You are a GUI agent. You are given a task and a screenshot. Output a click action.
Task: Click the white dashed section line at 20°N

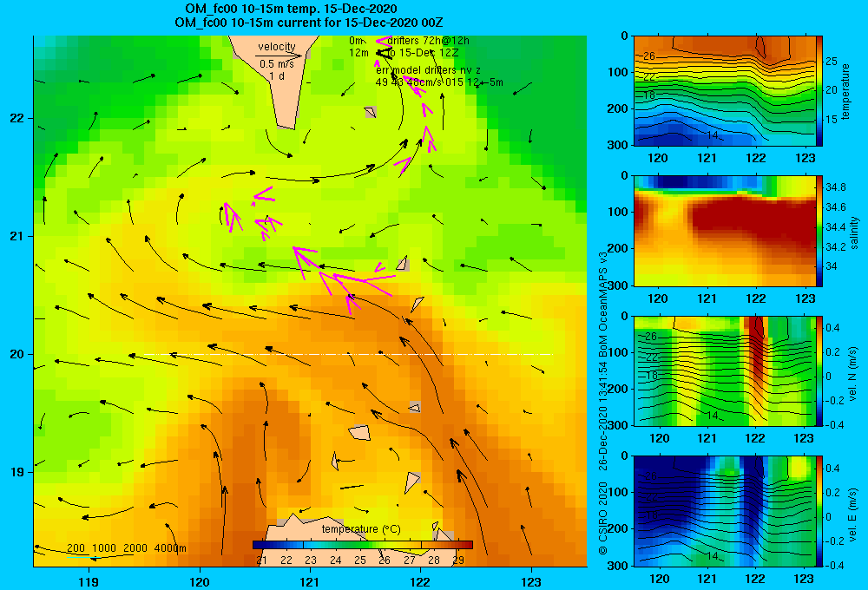point(348,354)
